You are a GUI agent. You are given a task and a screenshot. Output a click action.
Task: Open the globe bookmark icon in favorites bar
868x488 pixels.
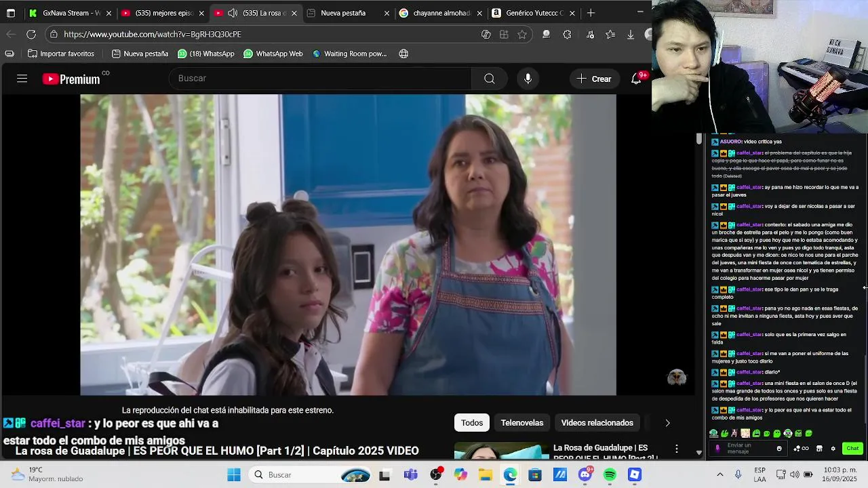[x=403, y=54]
